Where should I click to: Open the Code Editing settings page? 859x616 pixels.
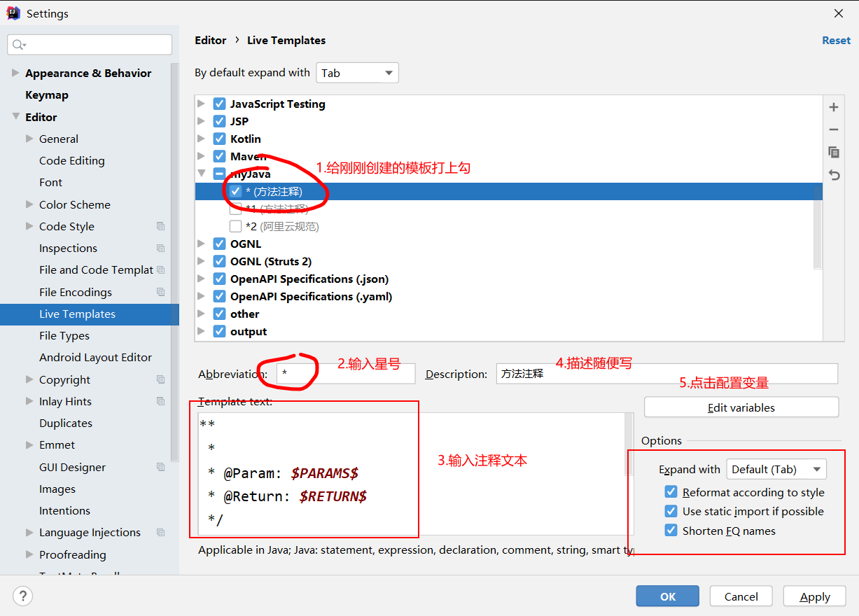coord(72,160)
